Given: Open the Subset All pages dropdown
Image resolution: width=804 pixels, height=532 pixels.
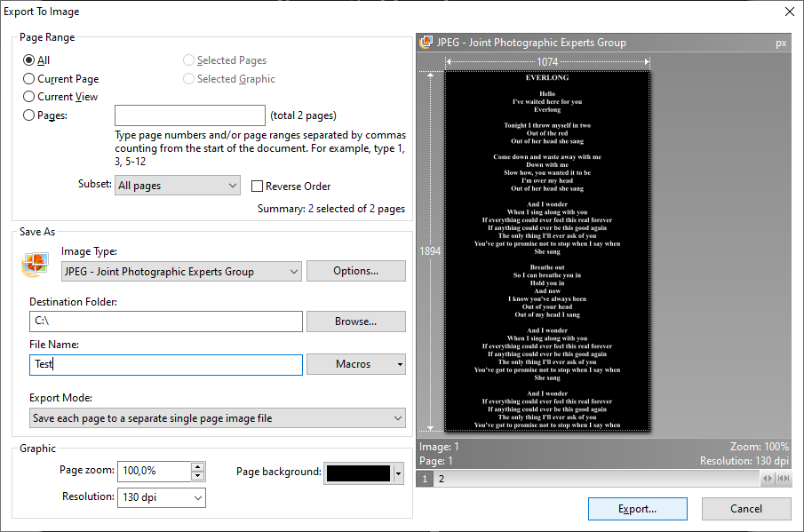Looking at the screenshot, I should [x=178, y=186].
